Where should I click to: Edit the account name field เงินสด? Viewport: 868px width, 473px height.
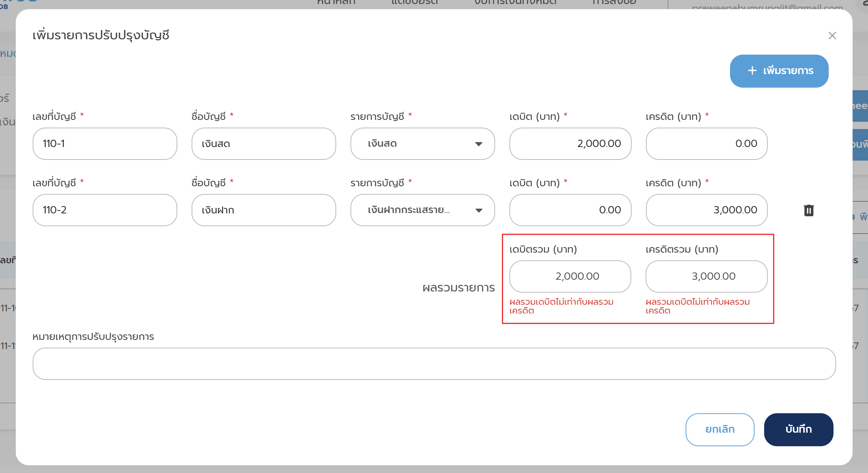pos(263,144)
